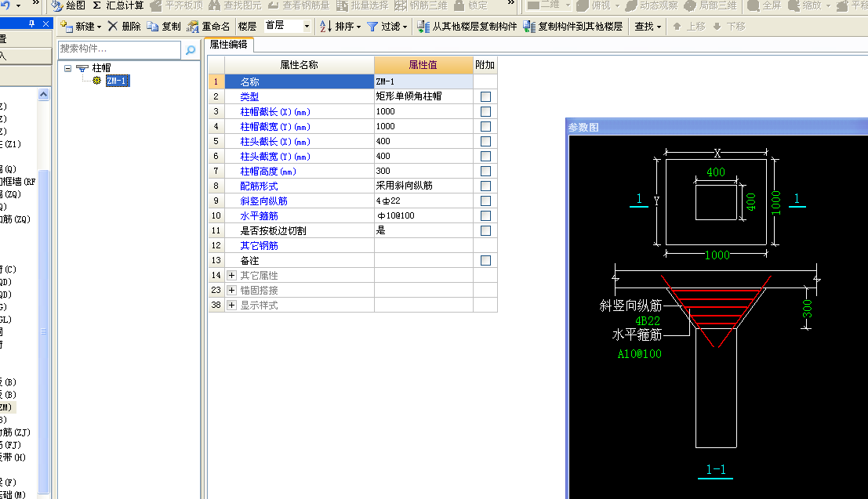
Task: Click the 柱帽高度 value 300 cell
Action: pos(423,171)
